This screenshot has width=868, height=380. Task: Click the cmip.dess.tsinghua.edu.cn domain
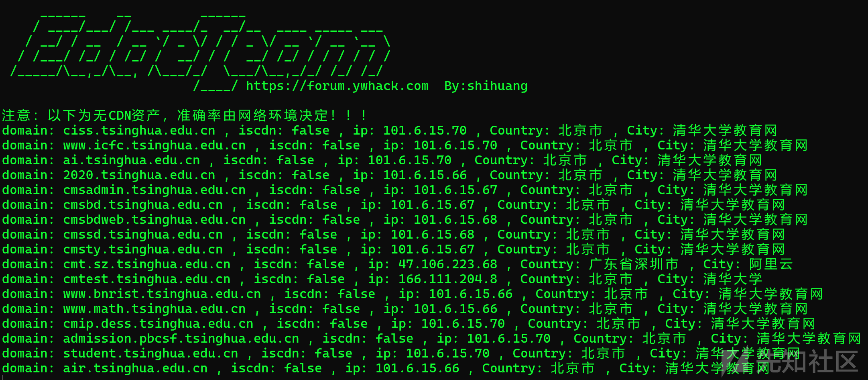[158, 324]
